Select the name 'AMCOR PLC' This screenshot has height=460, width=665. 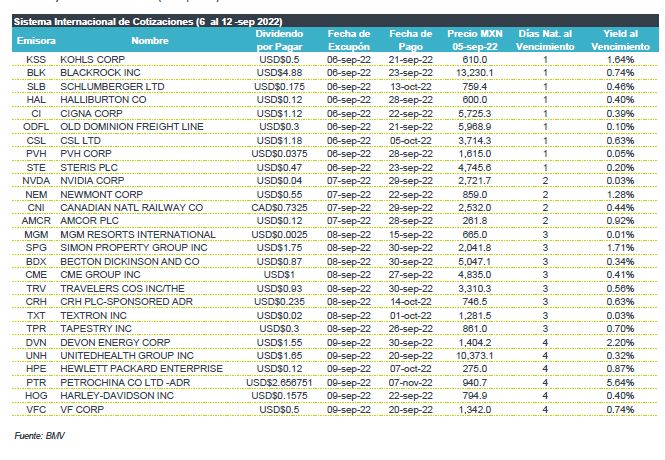click(89, 221)
